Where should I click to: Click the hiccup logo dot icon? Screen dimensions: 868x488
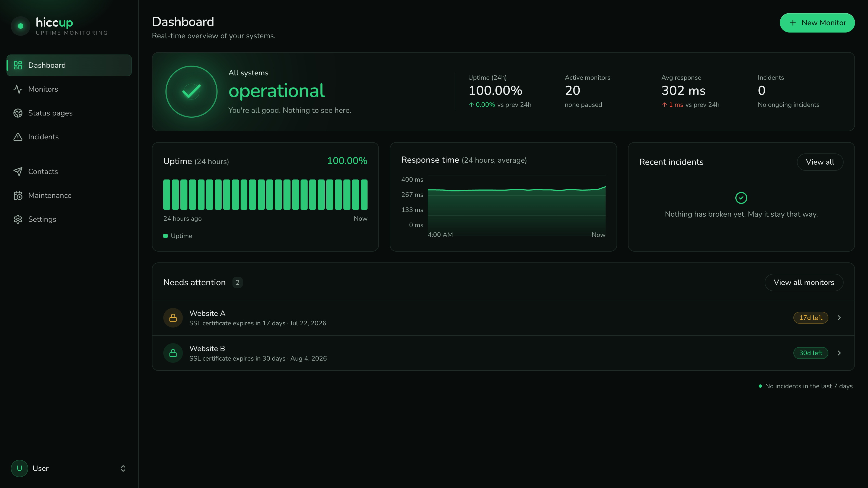click(21, 26)
